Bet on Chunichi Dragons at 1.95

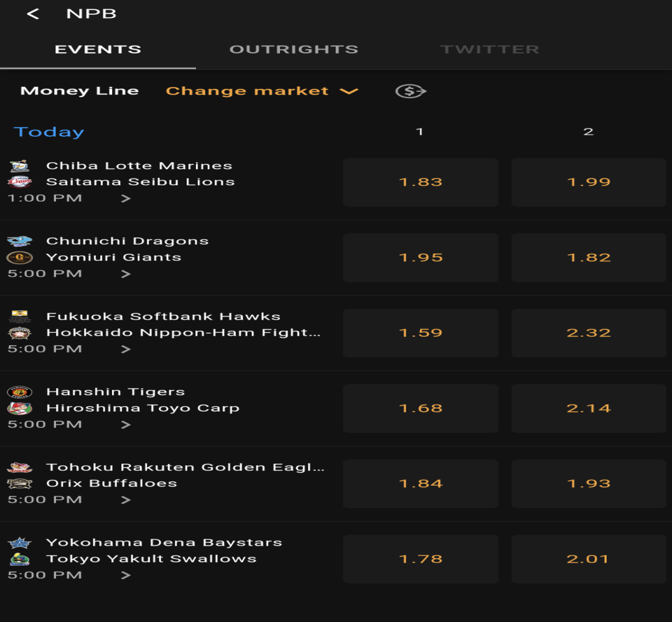(x=421, y=258)
